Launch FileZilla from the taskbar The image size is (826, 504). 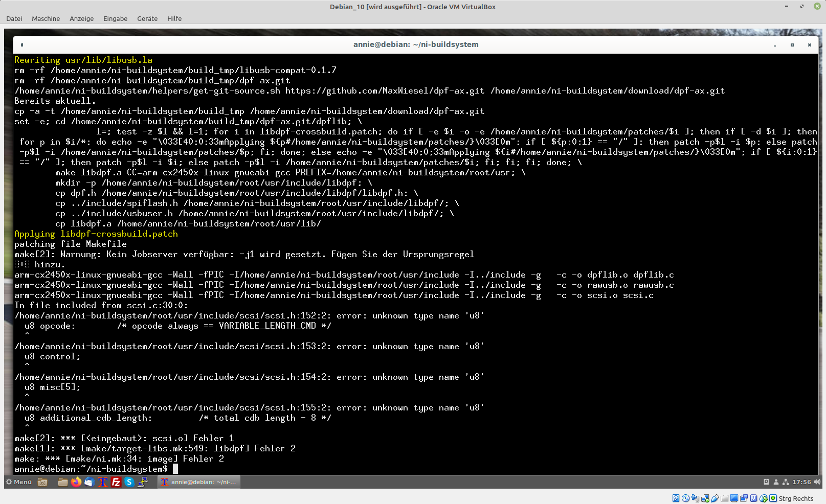(x=116, y=482)
